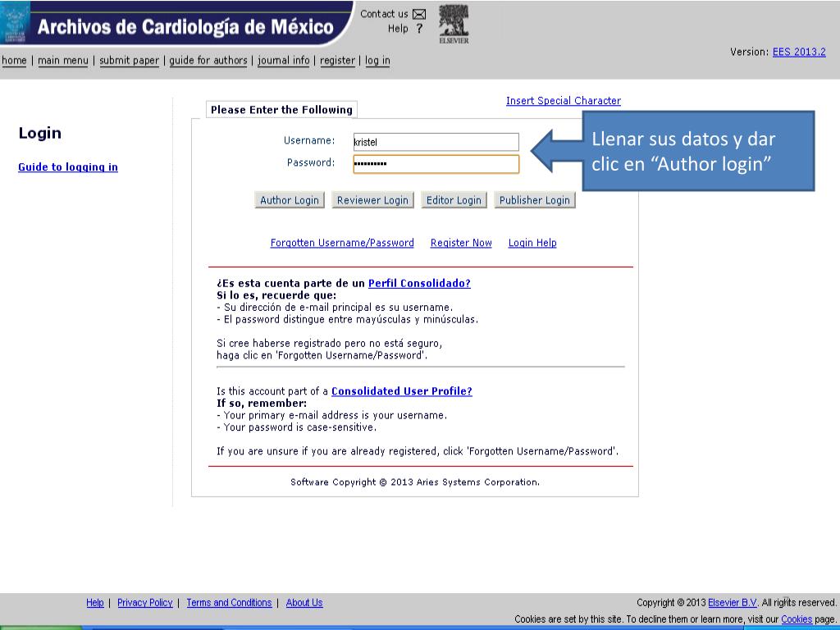Image resolution: width=840 pixels, height=630 pixels.
Task: Open the Perfil Consolidado link
Action: click(x=419, y=283)
